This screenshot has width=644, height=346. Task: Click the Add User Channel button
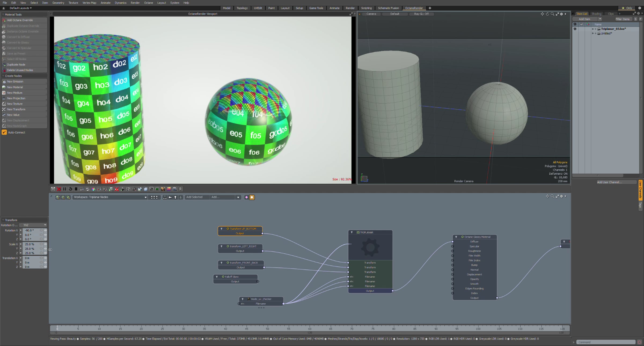(x=616, y=182)
